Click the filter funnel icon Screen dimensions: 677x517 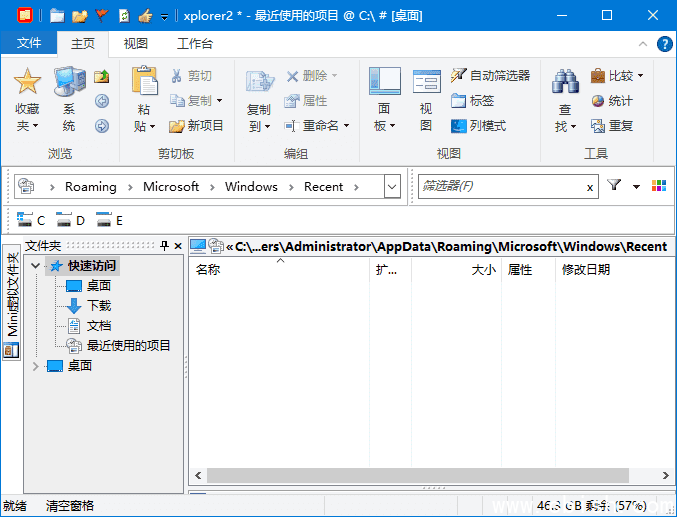point(614,186)
